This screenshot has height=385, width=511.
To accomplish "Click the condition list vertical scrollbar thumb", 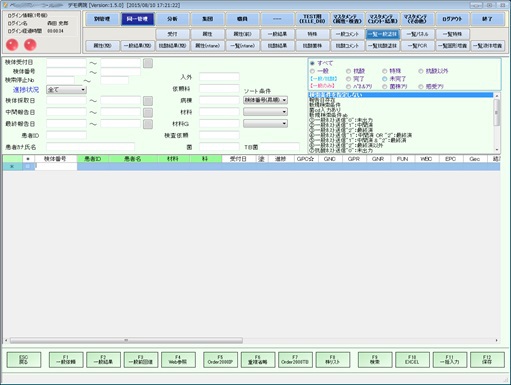I will [x=497, y=112].
